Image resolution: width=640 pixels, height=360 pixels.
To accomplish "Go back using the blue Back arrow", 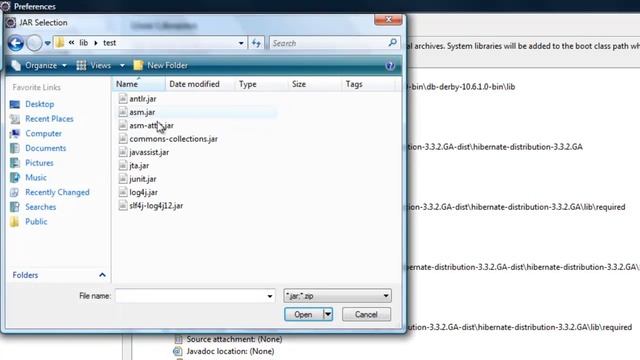I will pos(16,43).
